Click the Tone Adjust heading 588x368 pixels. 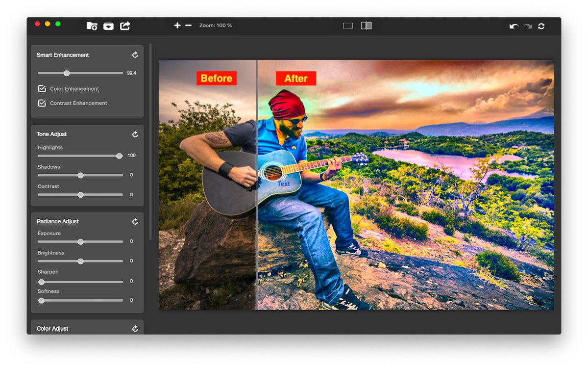(x=51, y=134)
